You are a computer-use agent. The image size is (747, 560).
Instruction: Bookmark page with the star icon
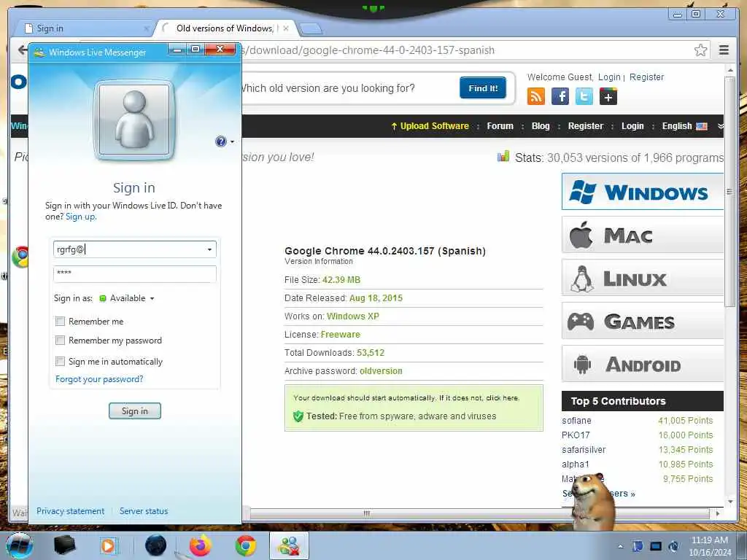(x=700, y=50)
